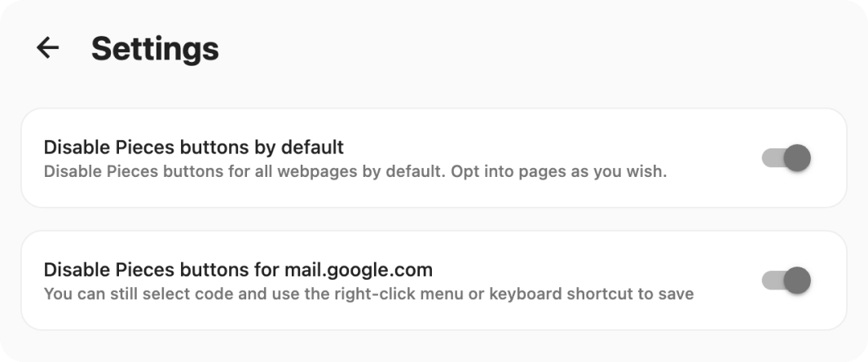
Task: Click "Disable Pieces buttons by default" label
Action: (x=193, y=148)
